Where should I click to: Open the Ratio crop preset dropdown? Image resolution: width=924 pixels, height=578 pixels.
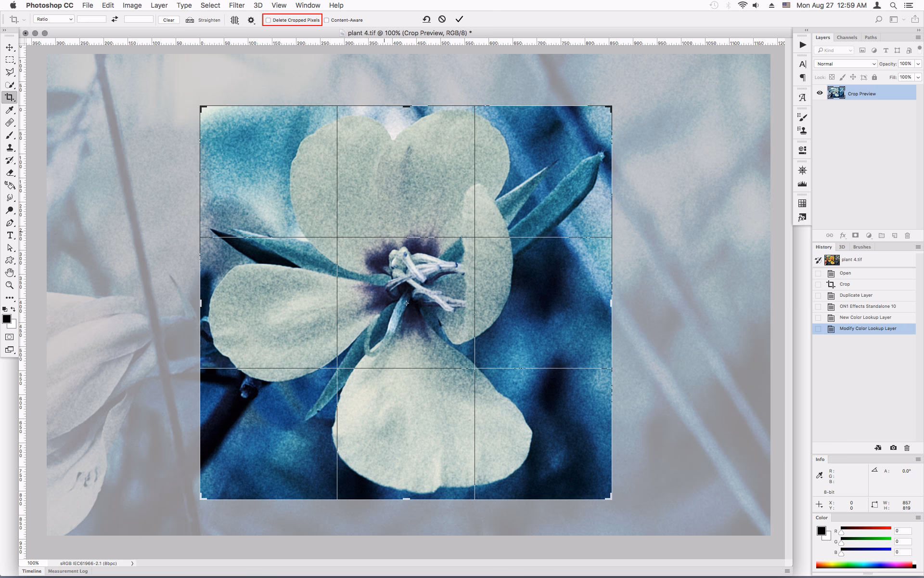53,19
